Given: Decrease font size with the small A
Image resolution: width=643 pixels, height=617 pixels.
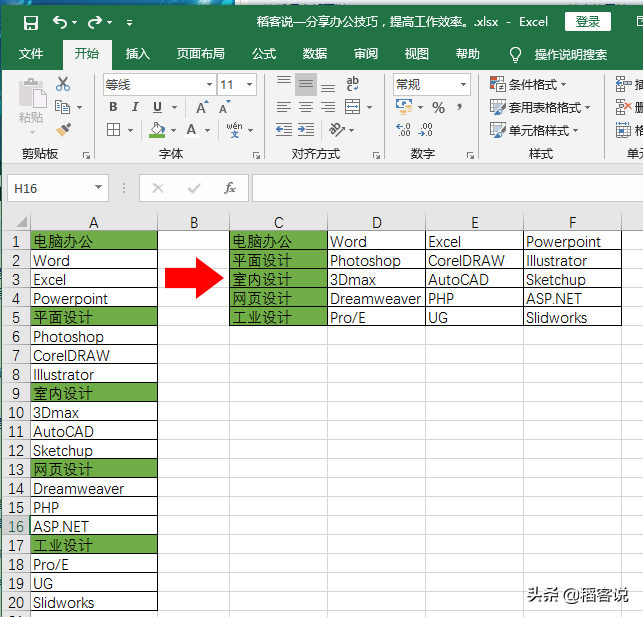Looking at the screenshot, I should point(224,107).
